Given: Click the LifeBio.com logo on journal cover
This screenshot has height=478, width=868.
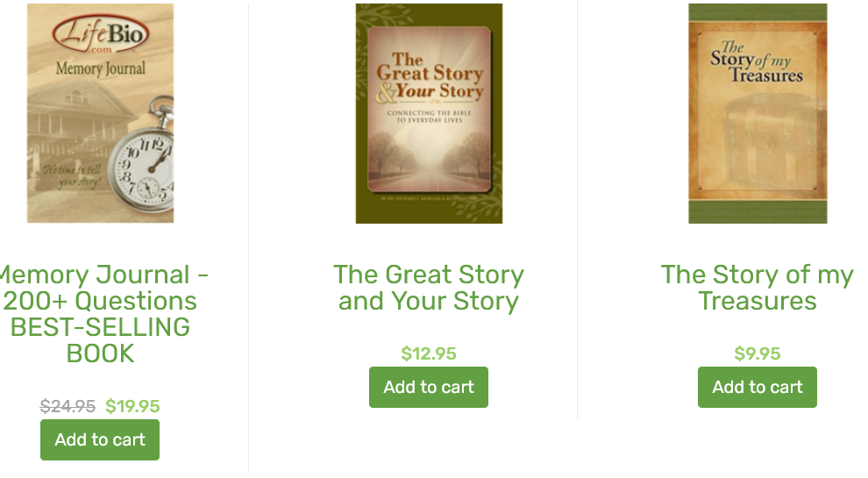Looking at the screenshot, I should [101, 34].
